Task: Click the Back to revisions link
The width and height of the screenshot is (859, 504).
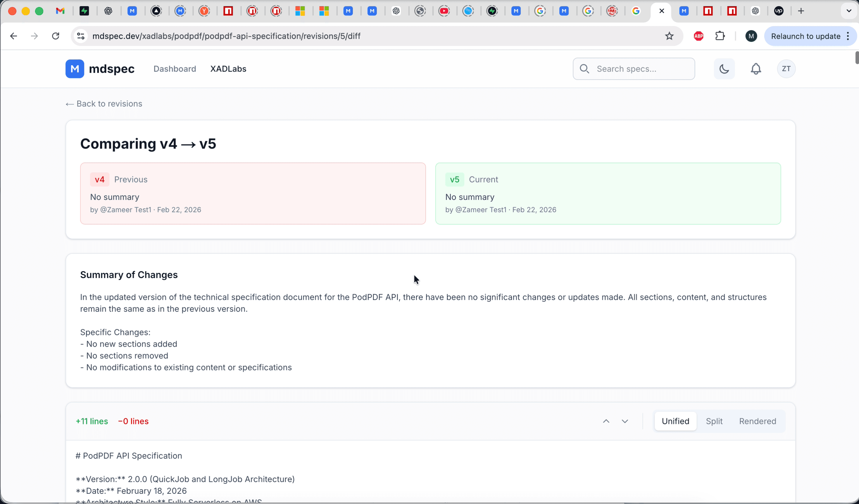Action: click(x=103, y=103)
